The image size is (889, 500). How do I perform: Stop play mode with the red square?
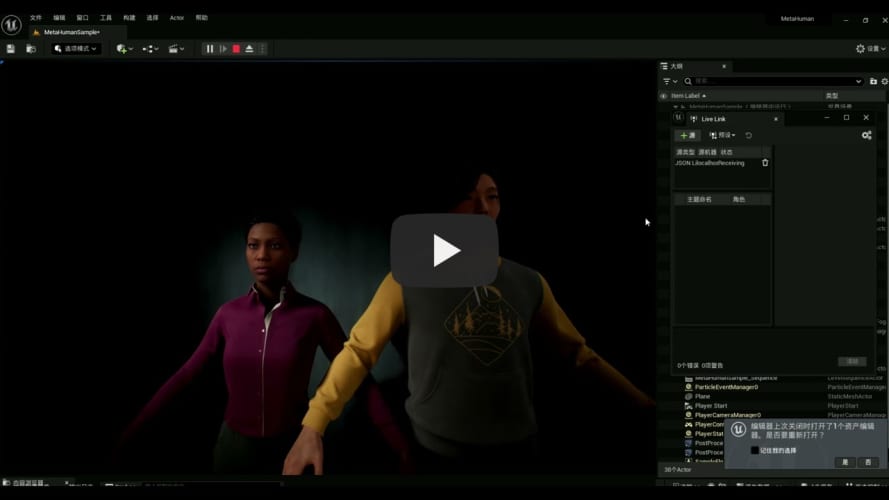(x=236, y=49)
